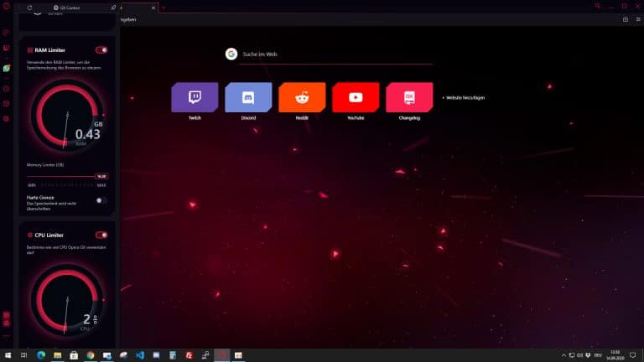Pin the GX Control panel
Image resolution: width=644 pixels, height=362 pixels.
point(114,8)
